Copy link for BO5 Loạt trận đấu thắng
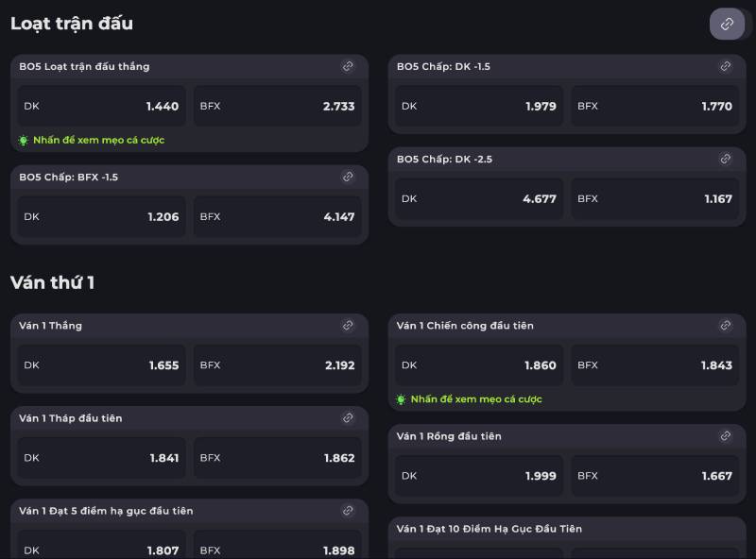This screenshot has width=756, height=559. tap(348, 66)
